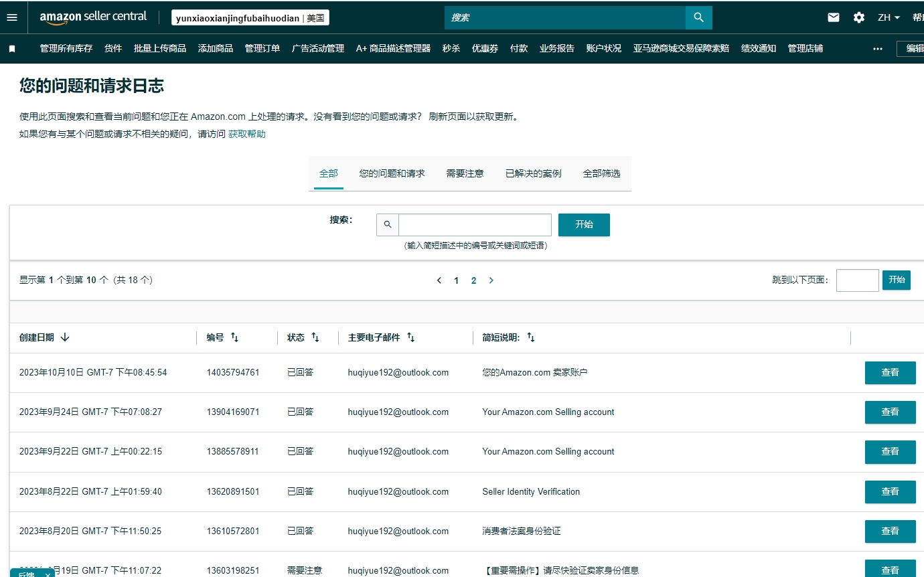Open the store selector yunxiaoxianjingfubaihuodian | 美国

pos(250,18)
